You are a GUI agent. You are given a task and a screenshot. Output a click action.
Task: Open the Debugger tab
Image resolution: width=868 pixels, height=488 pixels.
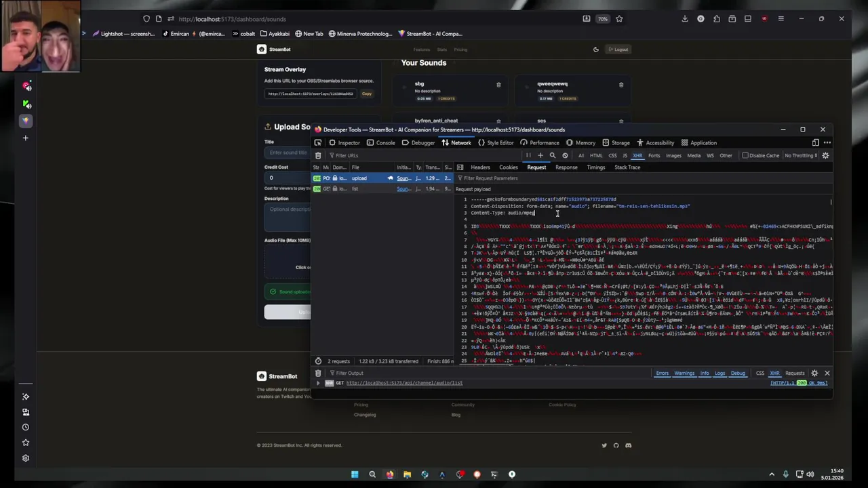coord(418,143)
